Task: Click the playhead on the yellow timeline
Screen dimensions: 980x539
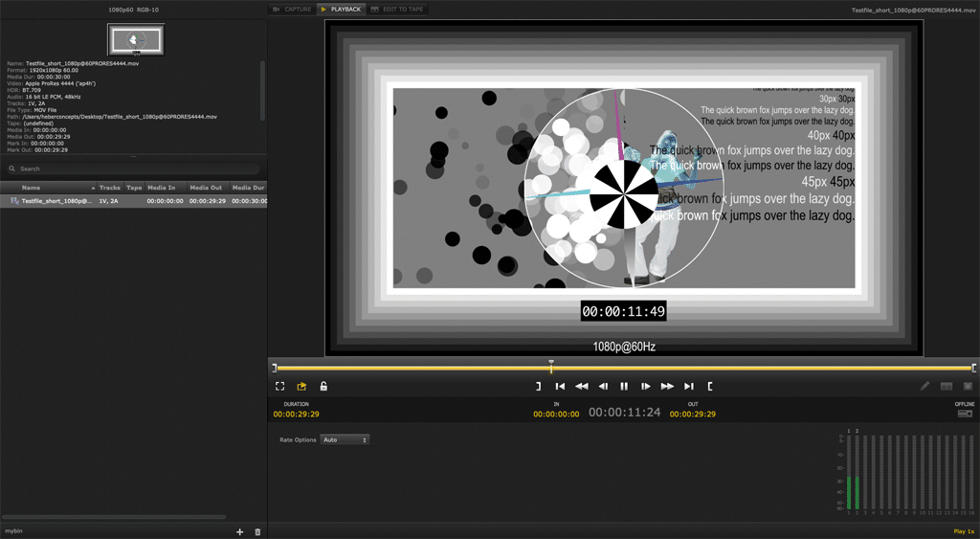Action: click(551, 366)
